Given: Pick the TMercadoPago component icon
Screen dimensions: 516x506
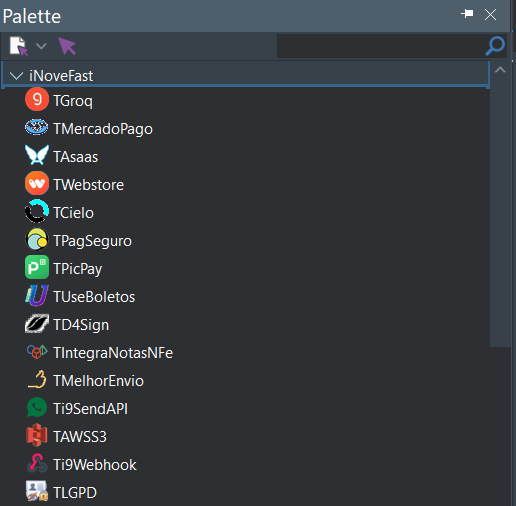Looking at the screenshot, I should click(x=37, y=127).
